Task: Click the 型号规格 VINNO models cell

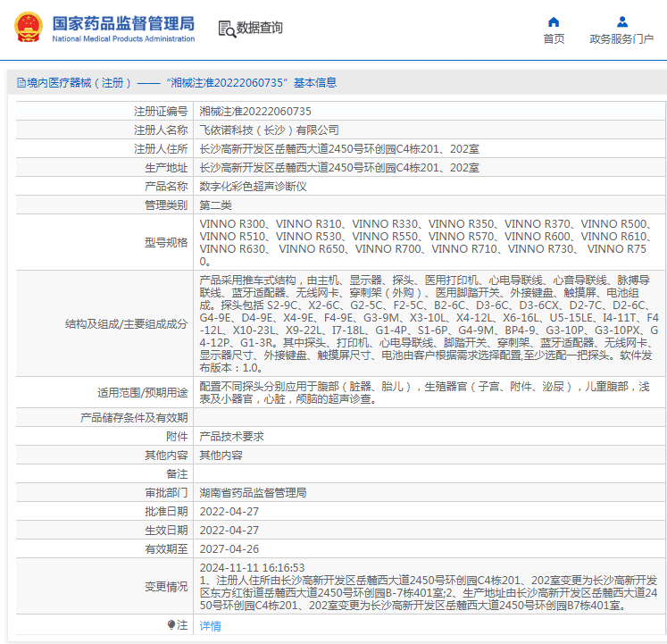Action: pyautogui.click(x=429, y=242)
